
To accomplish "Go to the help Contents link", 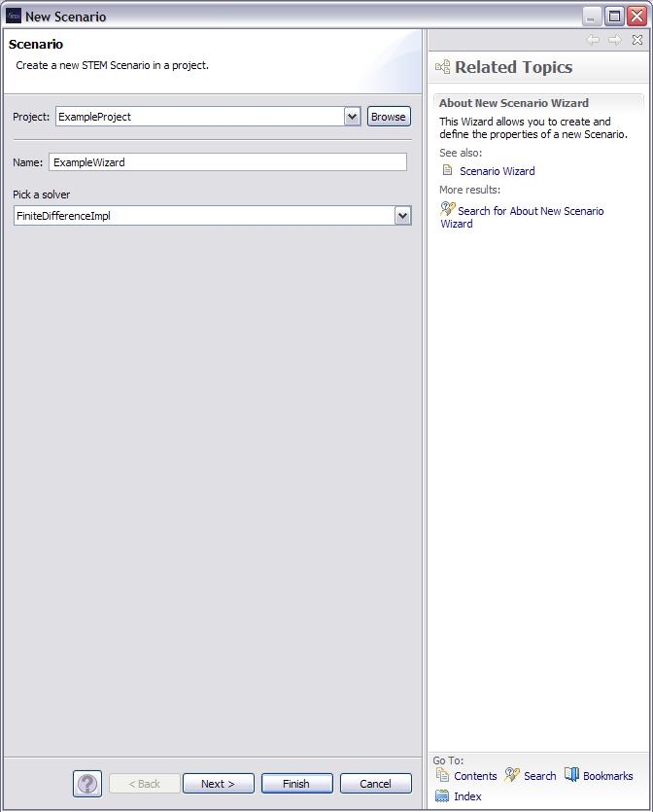I will click(475, 776).
